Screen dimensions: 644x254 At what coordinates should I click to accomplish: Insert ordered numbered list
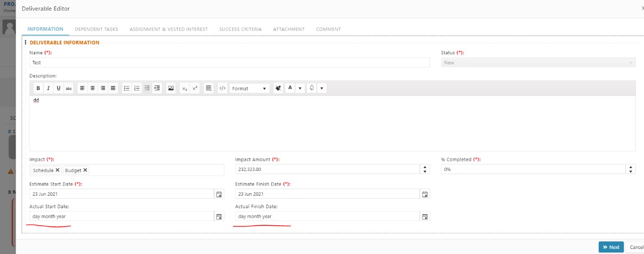click(137, 88)
